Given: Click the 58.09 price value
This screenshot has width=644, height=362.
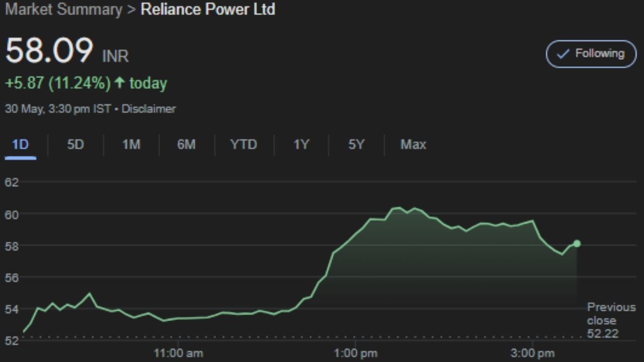Looking at the screenshot, I should pyautogui.click(x=49, y=50).
